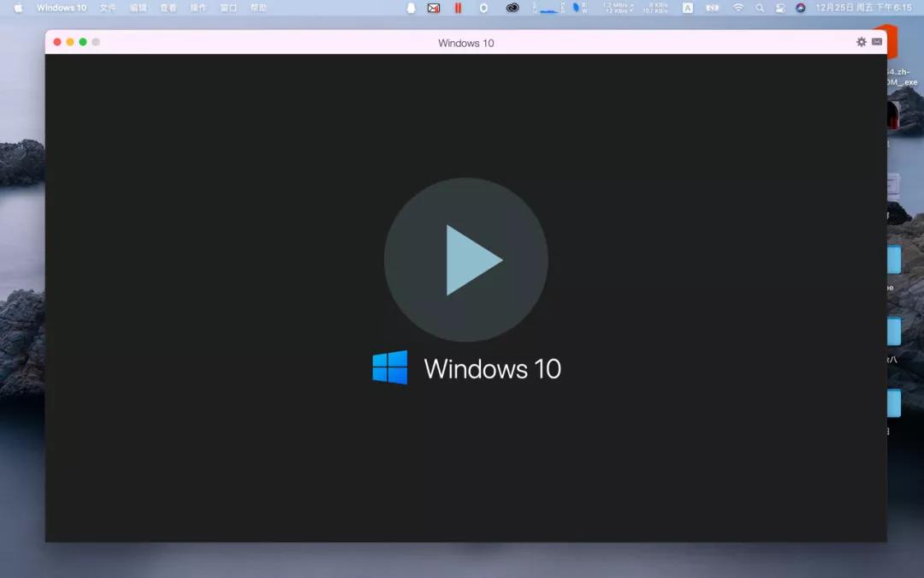This screenshot has width=924, height=578.
Task: Click the Windows 10 title bar label
Action: (465, 42)
